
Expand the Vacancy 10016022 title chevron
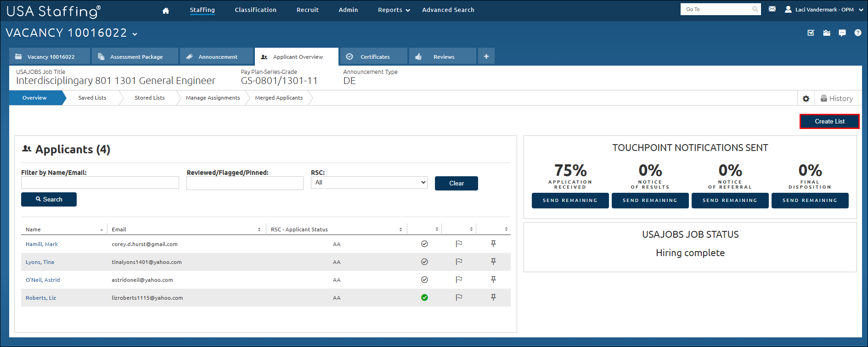[x=135, y=34]
